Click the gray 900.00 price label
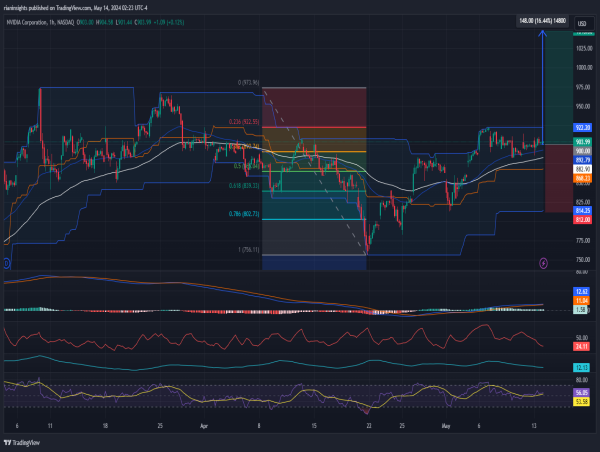Viewport: 600px width, 452px height. click(582, 151)
